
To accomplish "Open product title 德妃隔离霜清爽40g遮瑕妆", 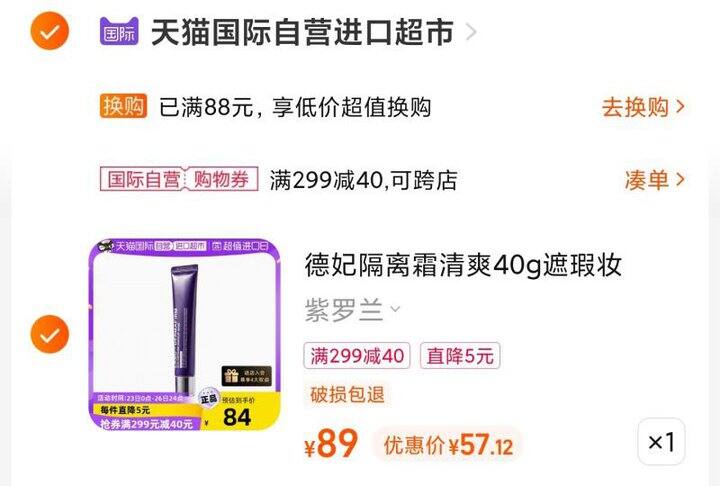I will (x=463, y=265).
